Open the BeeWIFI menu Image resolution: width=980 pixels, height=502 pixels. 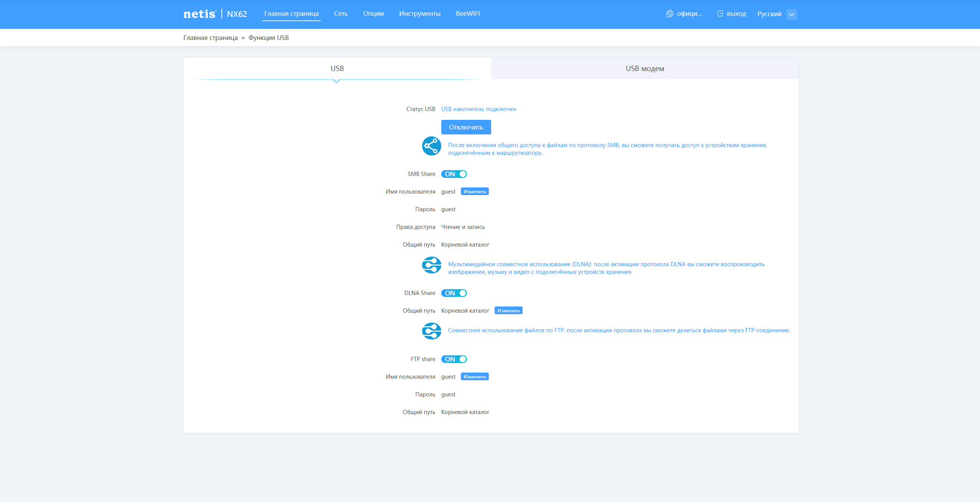click(468, 14)
